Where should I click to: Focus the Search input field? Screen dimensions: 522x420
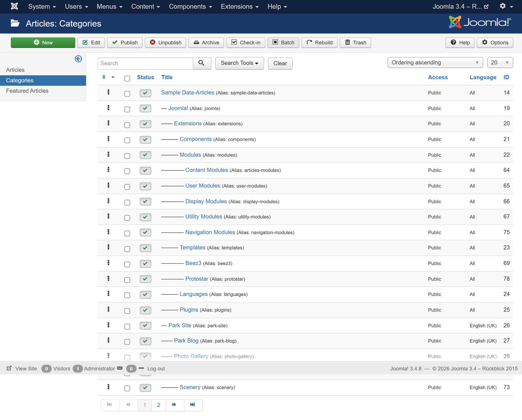[x=145, y=63]
